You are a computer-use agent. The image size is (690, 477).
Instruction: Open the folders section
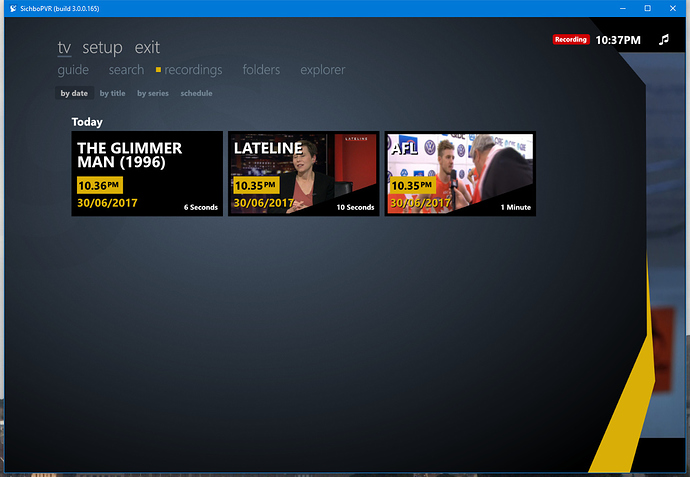(261, 70)
